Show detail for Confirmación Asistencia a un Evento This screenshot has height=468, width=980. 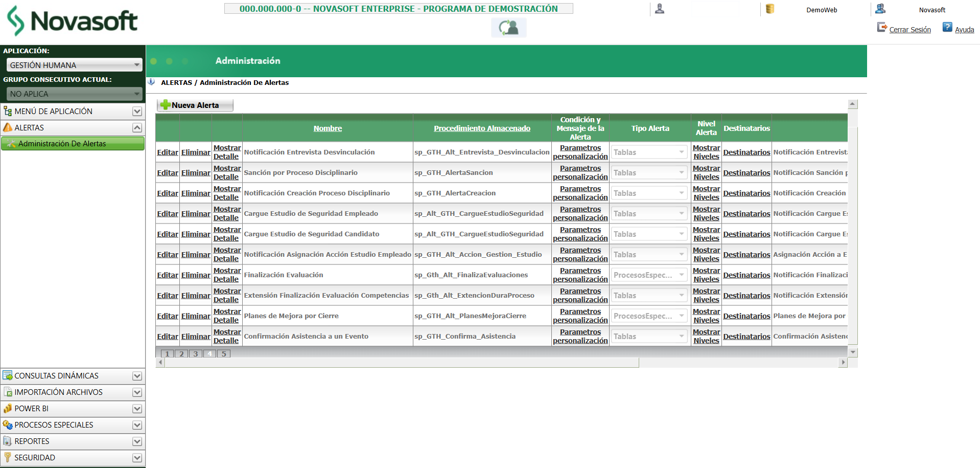(227, 336)
